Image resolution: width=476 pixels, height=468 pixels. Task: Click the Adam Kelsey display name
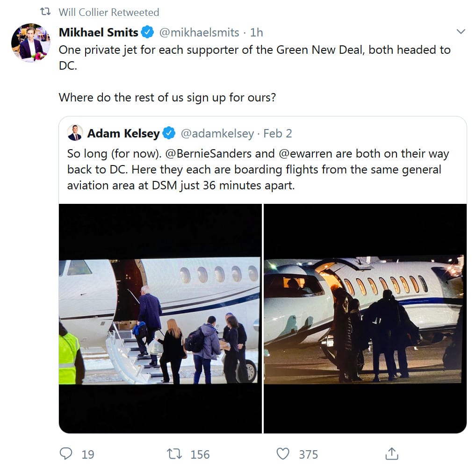[x=123, y=133]
